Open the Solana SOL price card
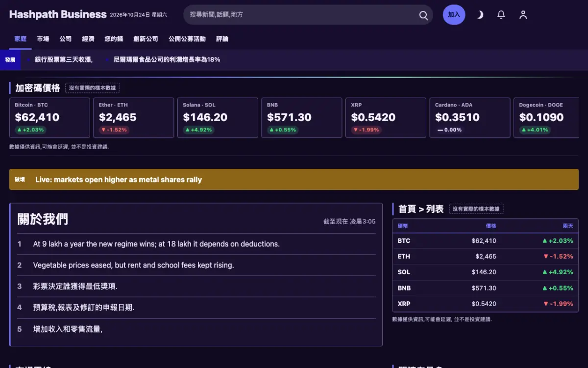The image size is (588, 368). click(218, 118)
